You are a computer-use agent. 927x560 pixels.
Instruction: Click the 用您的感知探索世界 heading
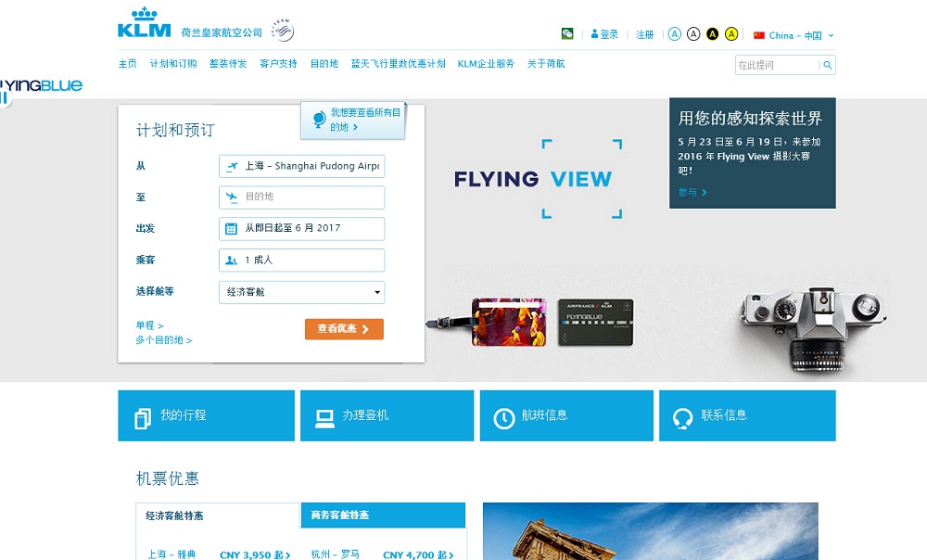tap(750, 119)
